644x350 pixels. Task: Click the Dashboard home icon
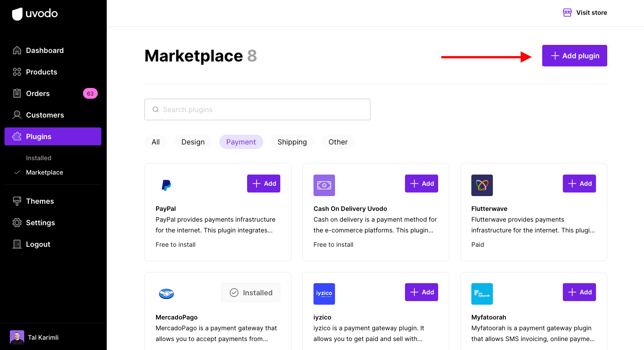coord(17,50)
